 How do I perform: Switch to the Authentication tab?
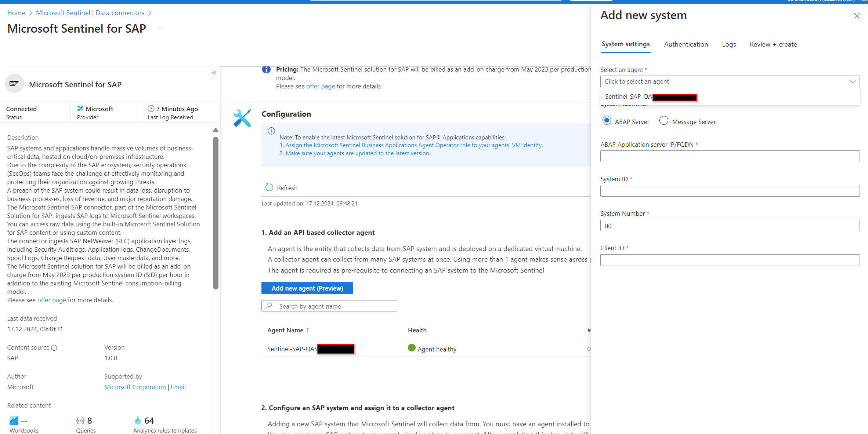pos(686,44)
